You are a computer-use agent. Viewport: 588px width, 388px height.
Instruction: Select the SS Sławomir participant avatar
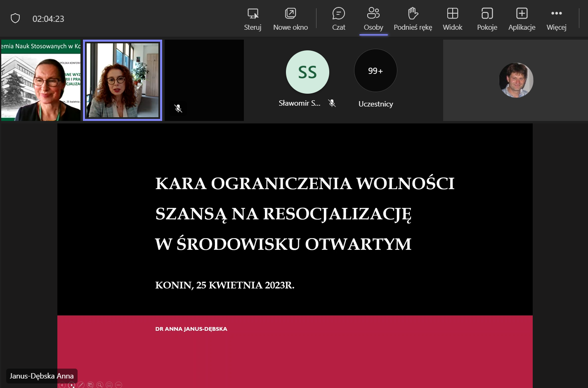coord(307,72)
